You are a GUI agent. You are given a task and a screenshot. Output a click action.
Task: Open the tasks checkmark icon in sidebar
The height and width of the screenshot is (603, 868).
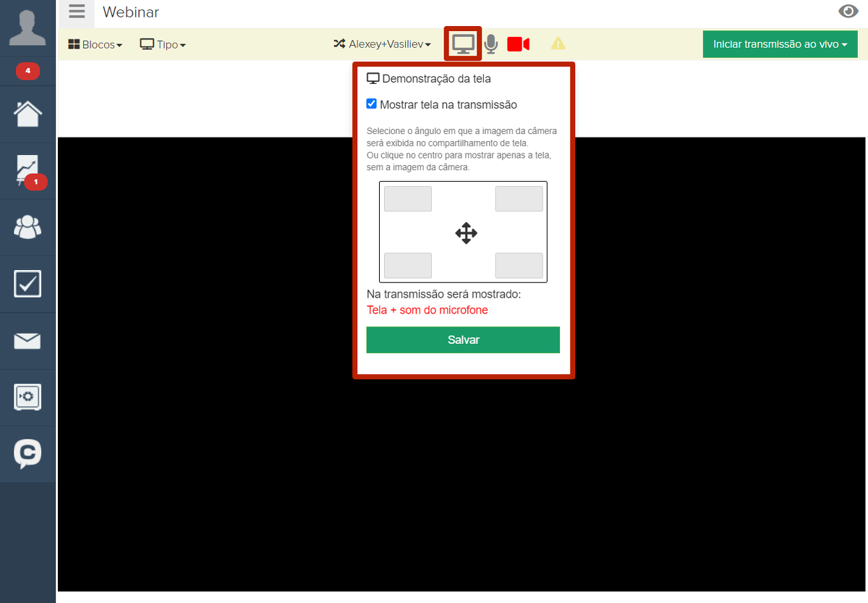coord(27,284)
